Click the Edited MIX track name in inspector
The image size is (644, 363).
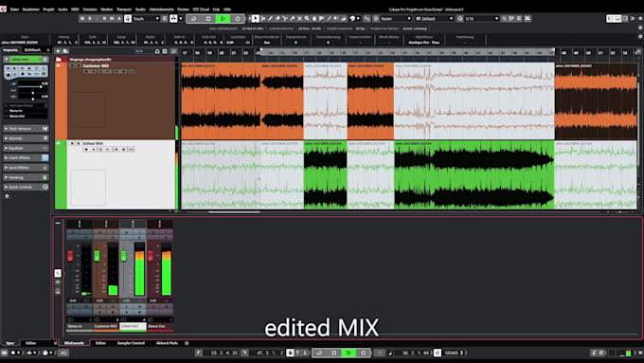[26, 60]
